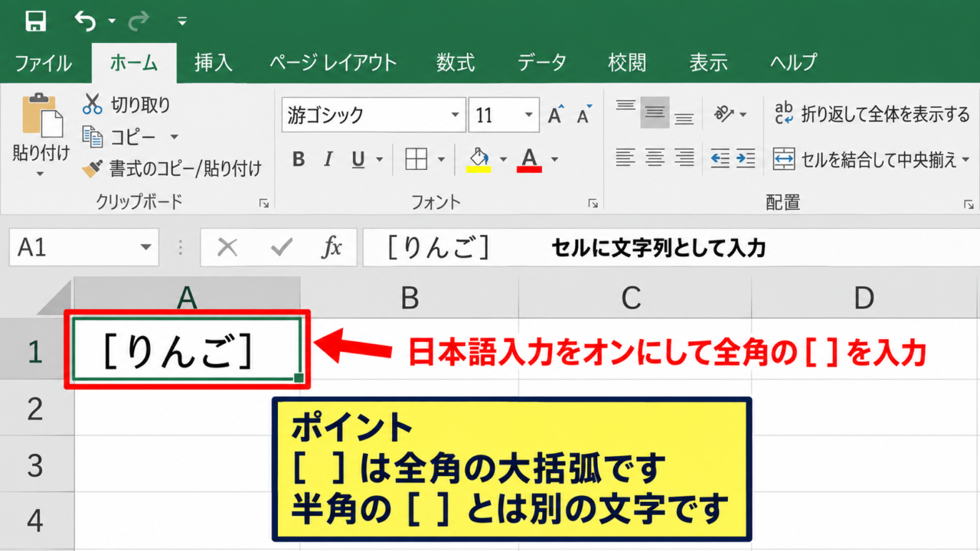Toggle middle vertical alignment
Screen dimensions: 980x551
point(655,113)
